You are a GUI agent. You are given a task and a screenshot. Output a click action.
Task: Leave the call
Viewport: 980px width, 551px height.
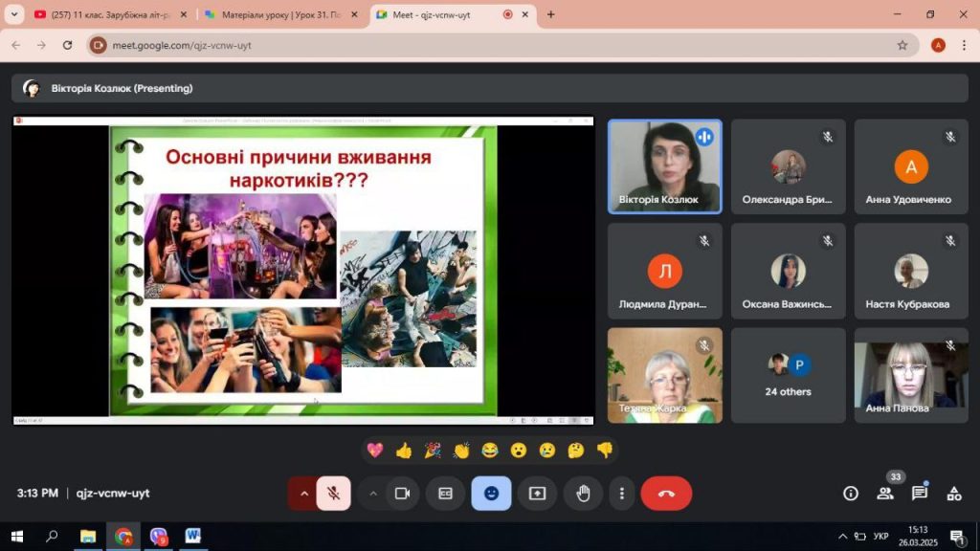666,494
